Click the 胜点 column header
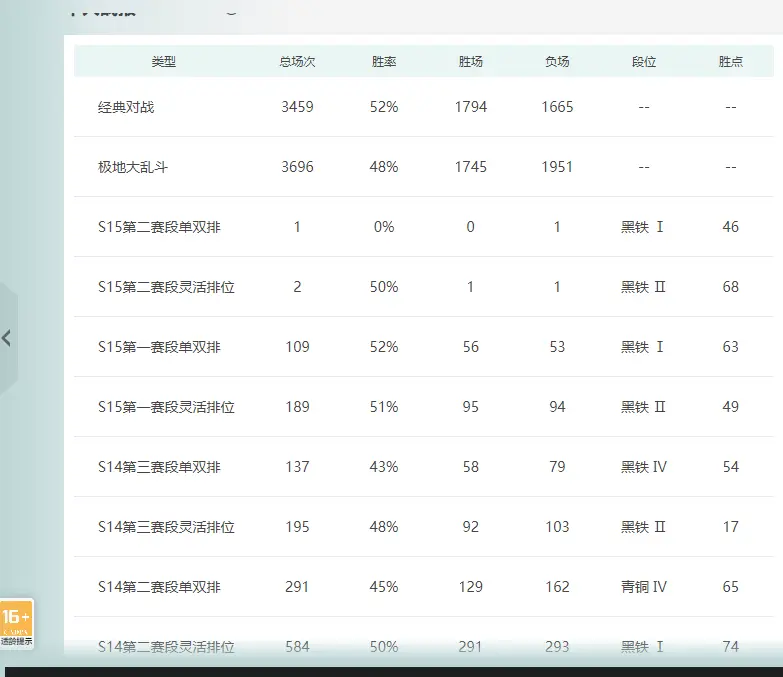This screenshot has height=677, width=783. (x=731, y=62)
